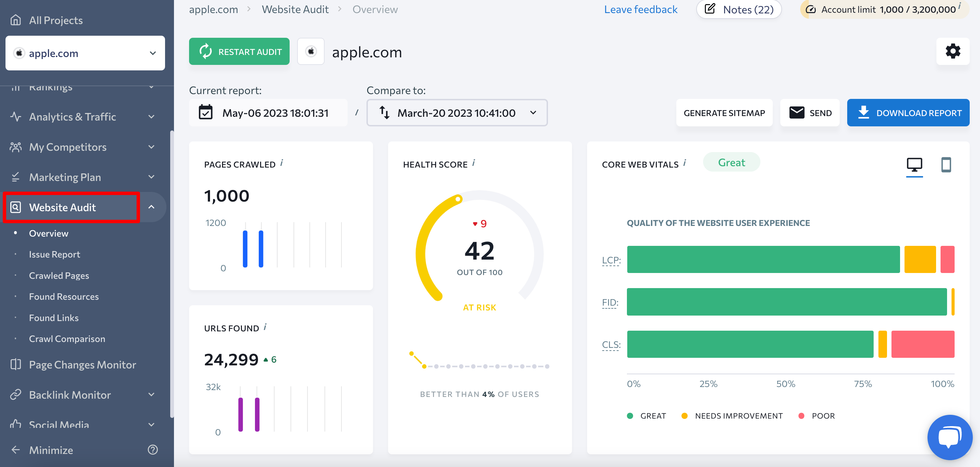Click the green LCP great bar segment
Image resolution: width=980 pixels, height=467 pixels.
click(763, 259)
